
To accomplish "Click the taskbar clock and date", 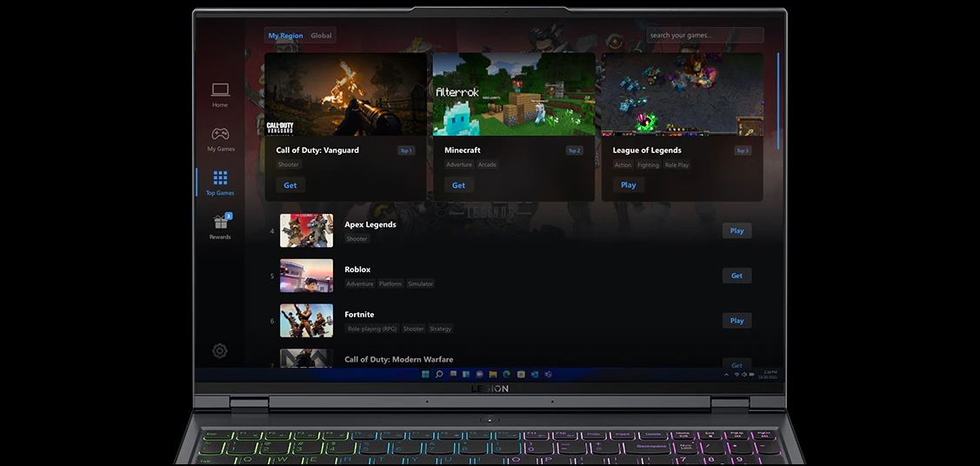I will click(768, 375).
